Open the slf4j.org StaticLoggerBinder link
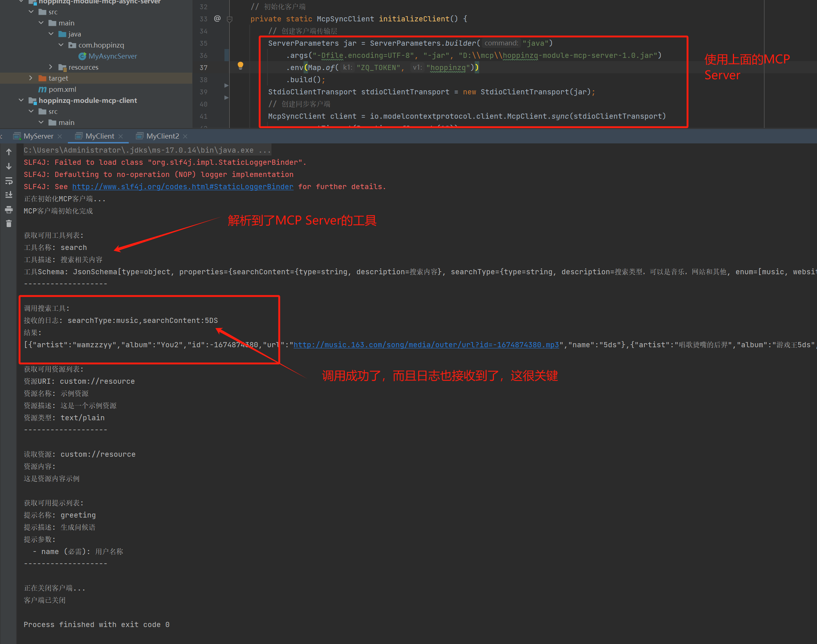Image resolution: width=817 pixels, height=644 pixels. [183, 187]
